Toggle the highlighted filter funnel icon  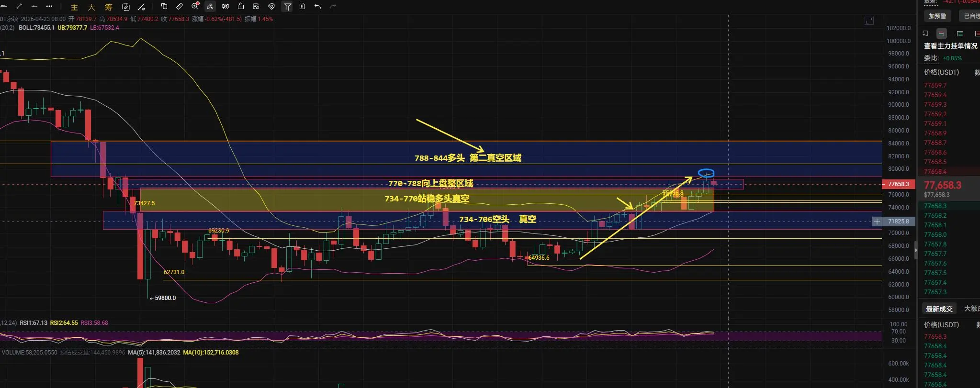(287, 6)
